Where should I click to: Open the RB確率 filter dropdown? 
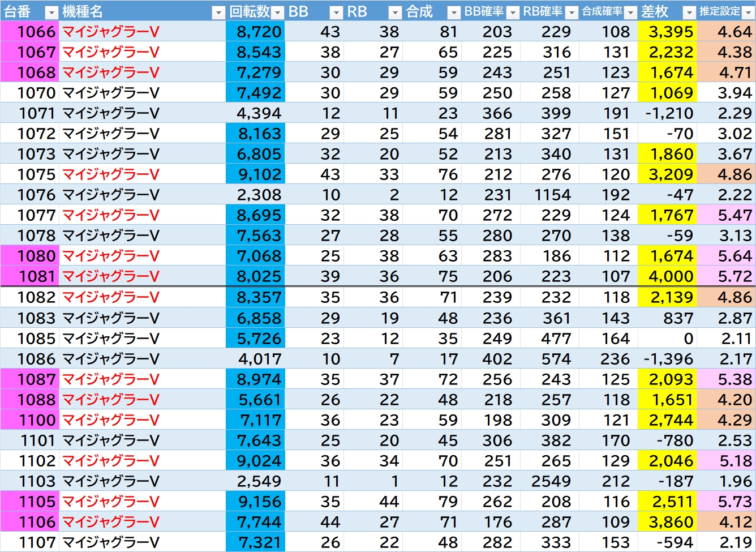(x=572, y=12)
